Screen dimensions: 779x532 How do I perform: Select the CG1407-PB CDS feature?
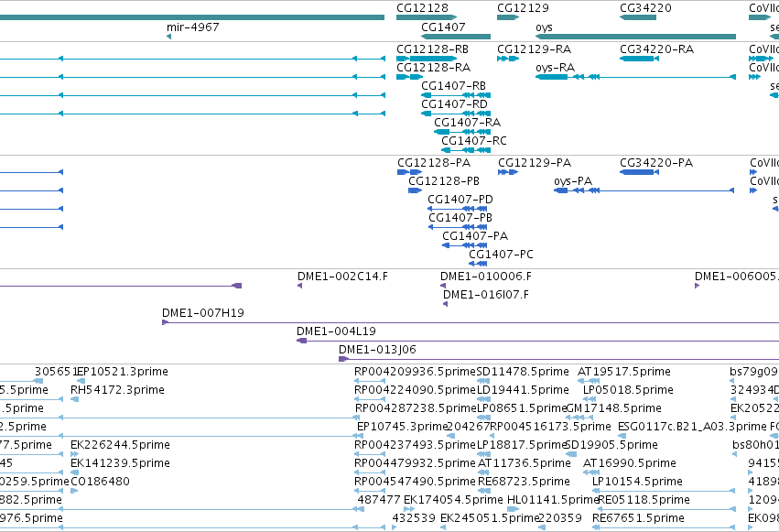coord(458,227)
